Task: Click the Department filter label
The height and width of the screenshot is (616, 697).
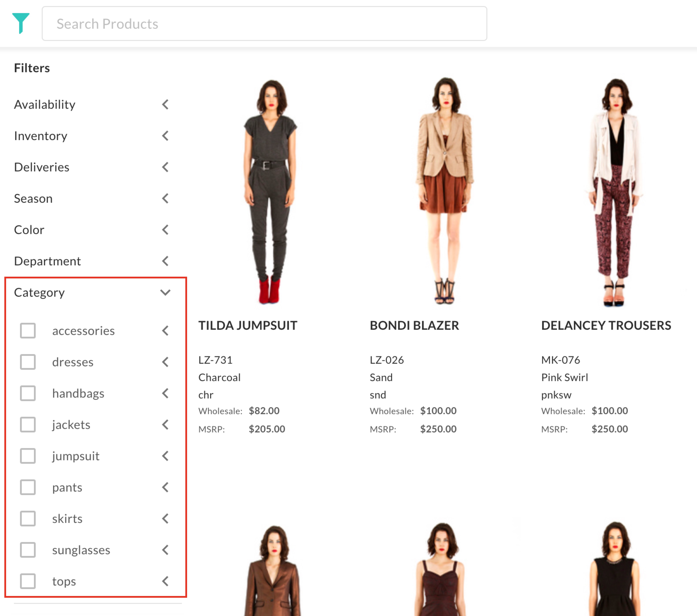Action: pos(47,261)
